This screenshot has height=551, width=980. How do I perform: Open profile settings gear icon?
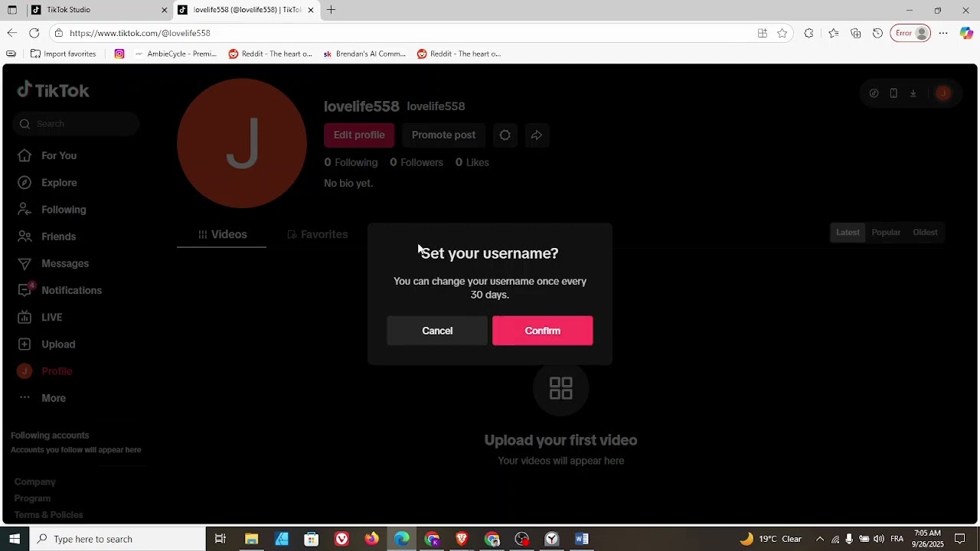click(x=505, y=135)
